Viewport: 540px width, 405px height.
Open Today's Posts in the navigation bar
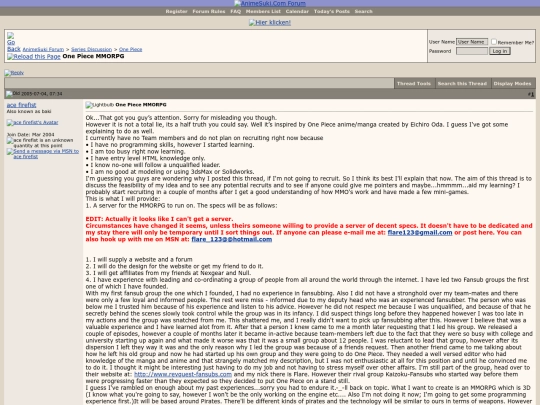pos(332,11)
